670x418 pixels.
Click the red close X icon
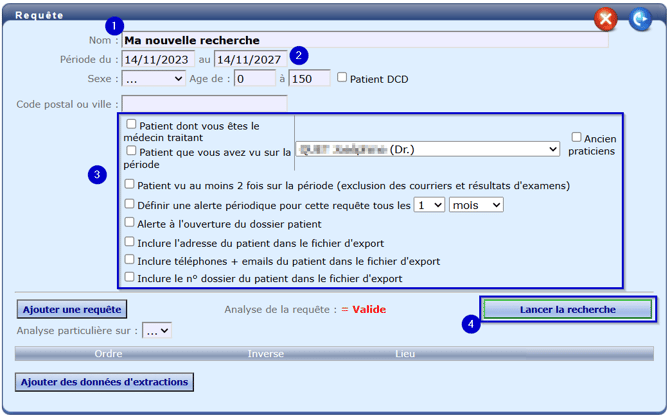click(605, 18)
